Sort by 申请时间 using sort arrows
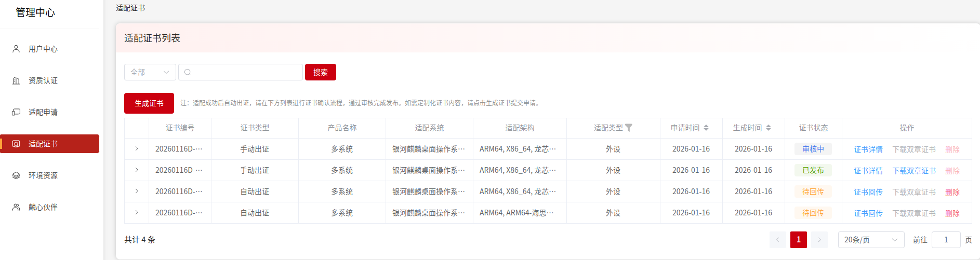This screenshot has height=260, width=980. (x=706, y=128)
